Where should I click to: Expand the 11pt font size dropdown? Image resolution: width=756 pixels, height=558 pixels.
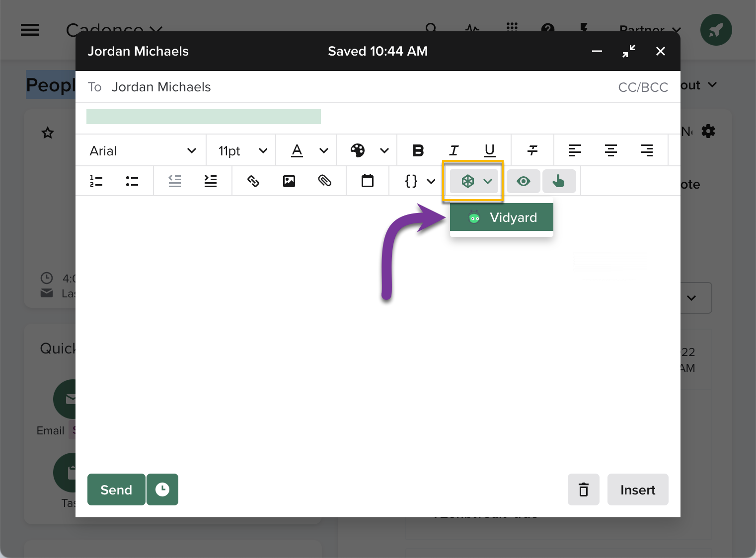coord(240,150)
